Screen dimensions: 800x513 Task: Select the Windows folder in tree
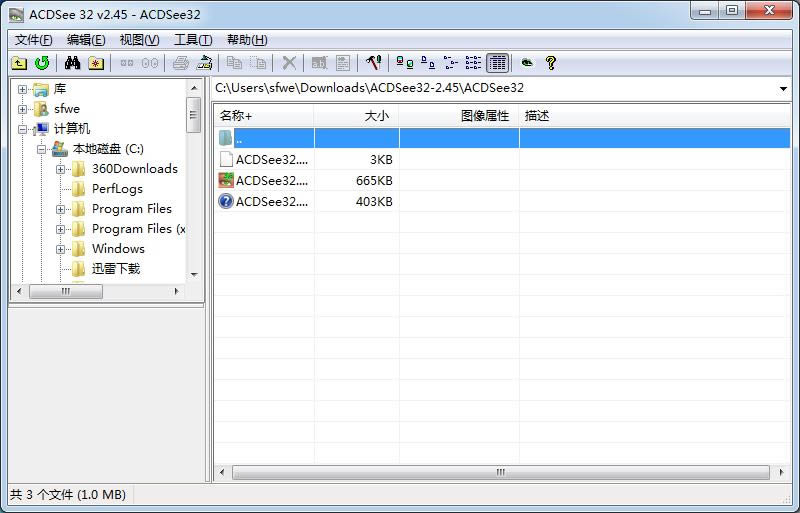tap(118, 249)
